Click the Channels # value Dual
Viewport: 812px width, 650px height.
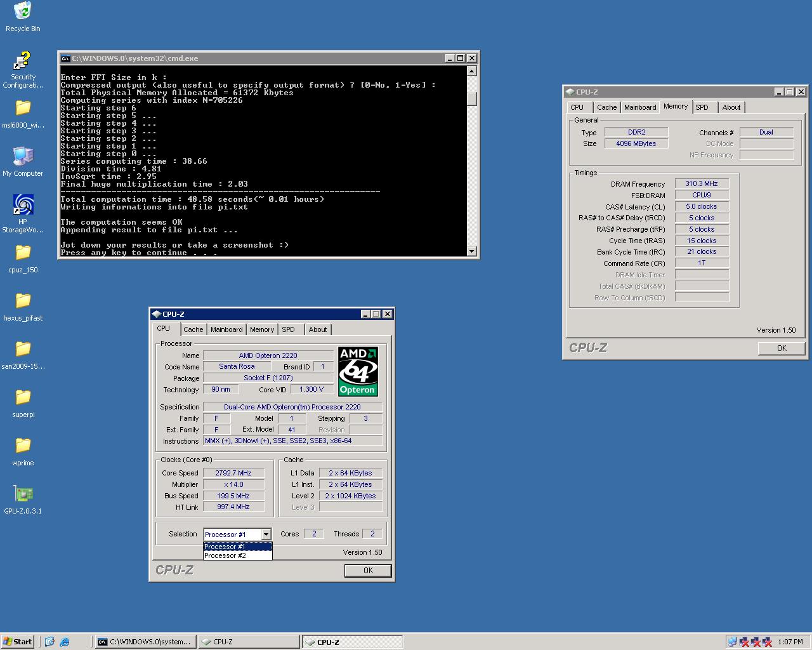point(766,132)
